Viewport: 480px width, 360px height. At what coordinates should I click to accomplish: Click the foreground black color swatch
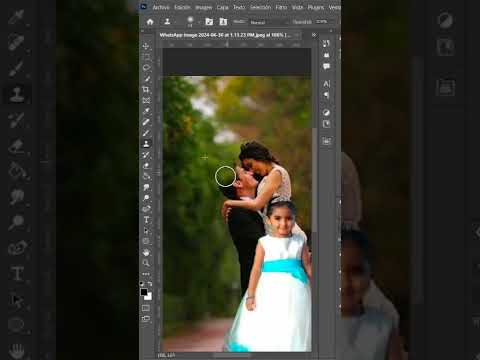(x=144, y=292)
